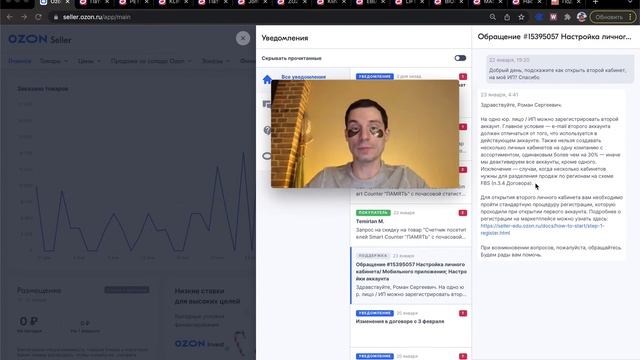Select the question mark category icon

(267, 130)
